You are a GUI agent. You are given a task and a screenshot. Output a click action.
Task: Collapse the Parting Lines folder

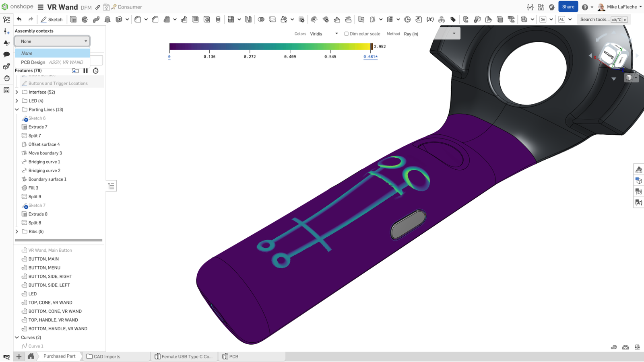coord(17,109)
